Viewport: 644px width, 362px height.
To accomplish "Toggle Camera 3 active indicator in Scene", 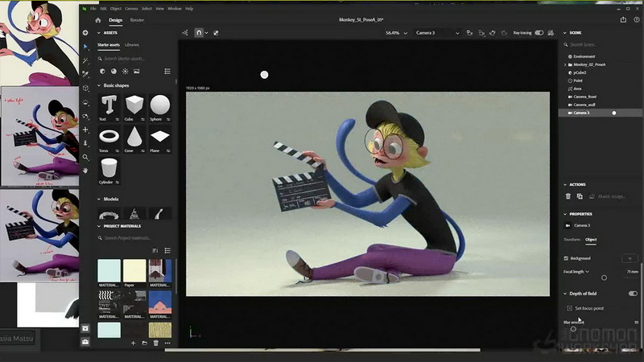I will point(614,113).
